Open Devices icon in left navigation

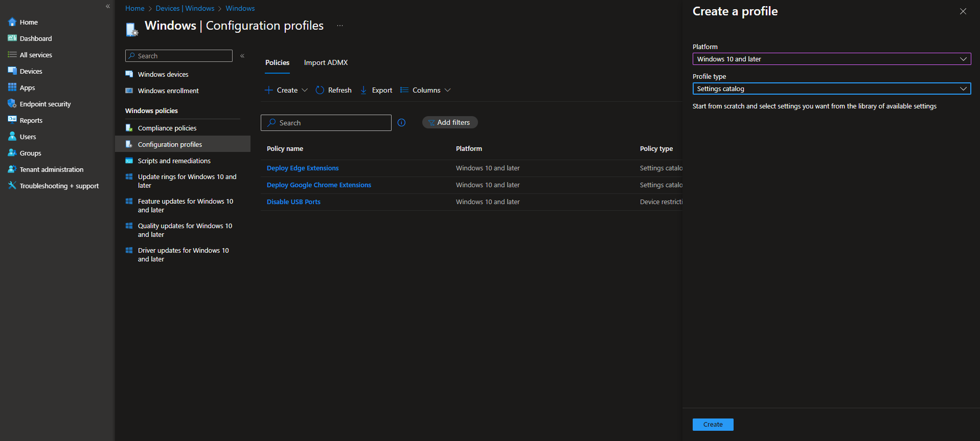coord(12,71)
